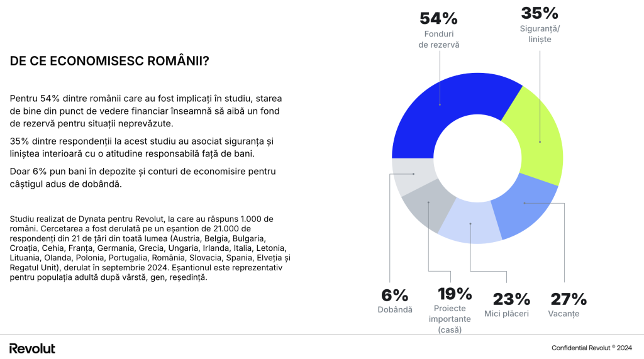
Task: Click the Confidential Revolut © 2024 footer text
Action: click(591, 348)
